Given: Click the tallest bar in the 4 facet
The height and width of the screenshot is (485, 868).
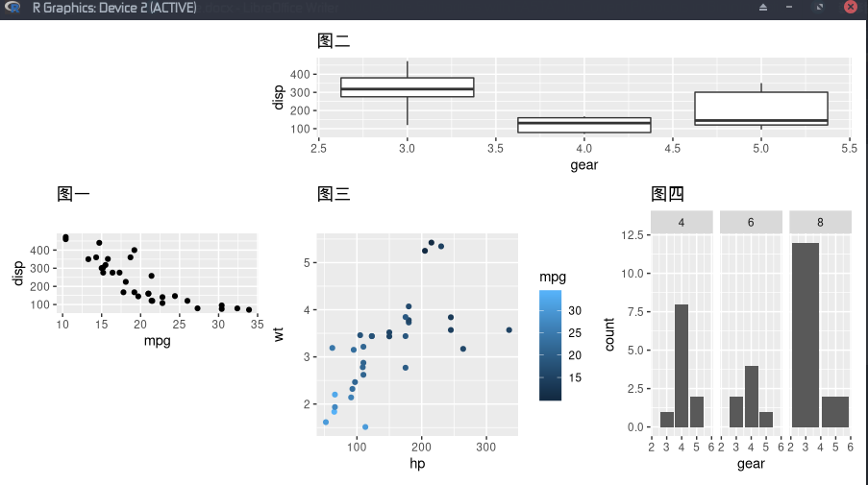Looking at the screenshot, I should [682, 366].
